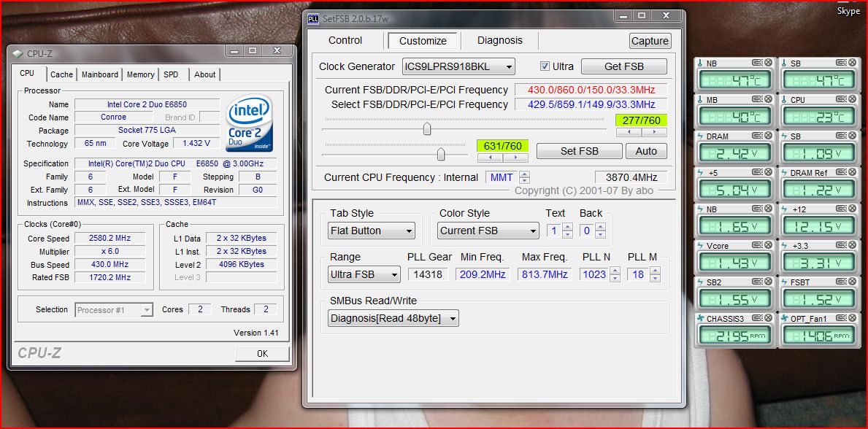Decrease the Back value with its down arrow
Screen dimensions: 868x429
[x=601, y=235]
